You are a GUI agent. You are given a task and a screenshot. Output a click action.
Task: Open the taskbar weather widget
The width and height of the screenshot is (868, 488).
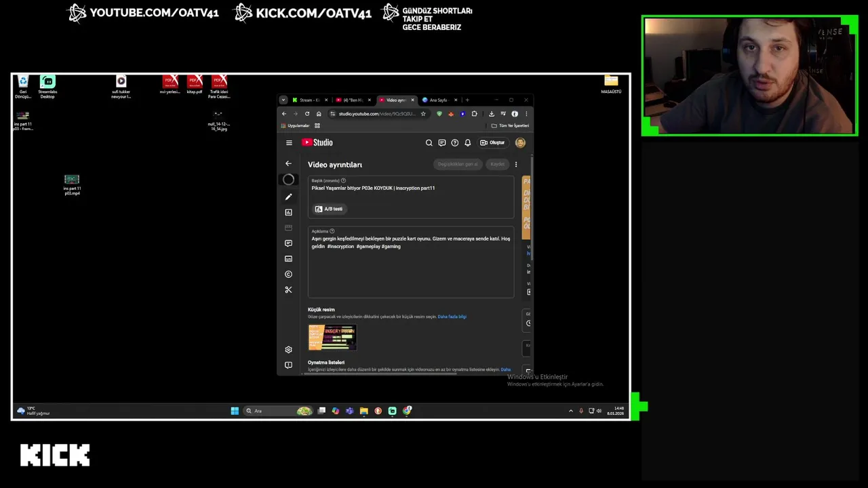[34, 411]
